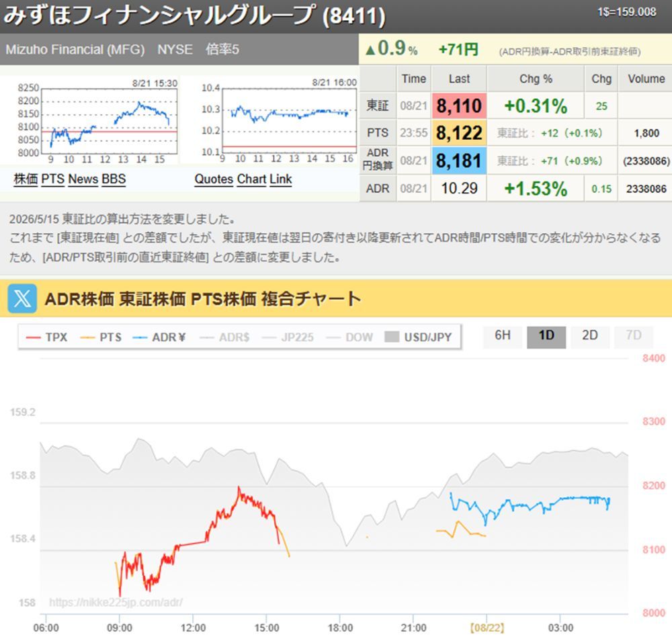Enable the JP225 series in chart legend
Viewport: 672px width, 637px height.
pos(288,337)
